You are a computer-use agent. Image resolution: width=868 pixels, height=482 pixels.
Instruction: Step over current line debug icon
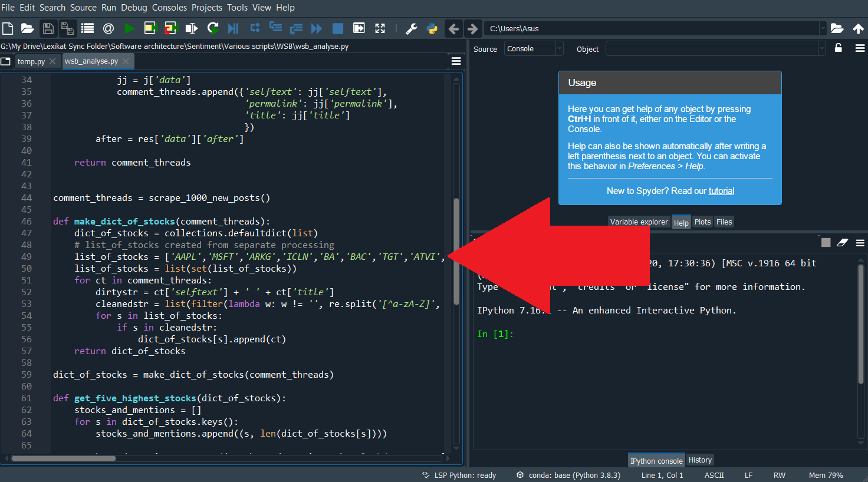[255, 28]
